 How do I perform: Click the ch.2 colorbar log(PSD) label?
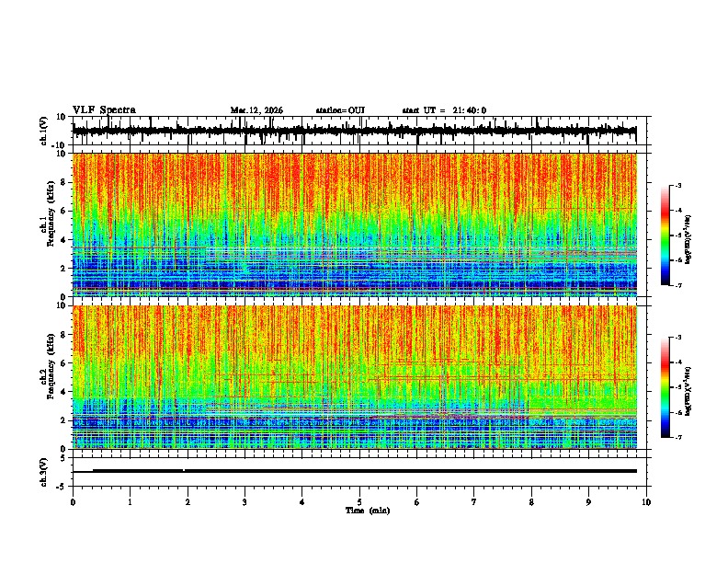[x=688, y=391]
